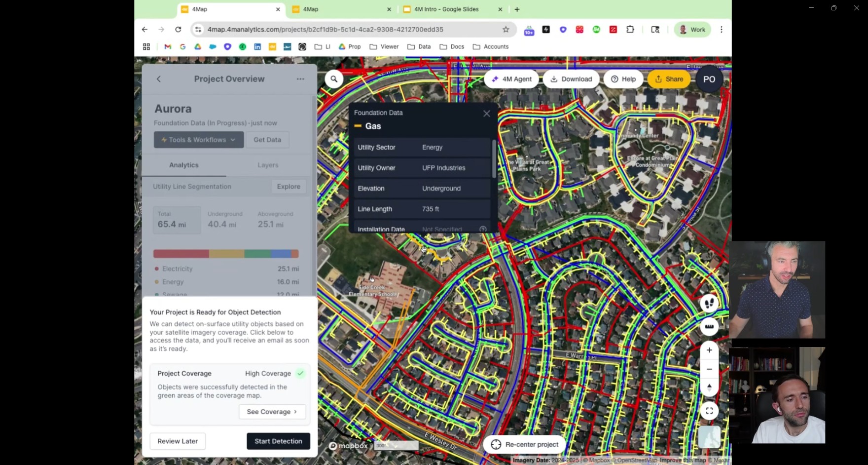This screenshot has height=465, width=868.
Task: Select the Electricity 25.1 mi legend row
Action: [x=226, y=269]
